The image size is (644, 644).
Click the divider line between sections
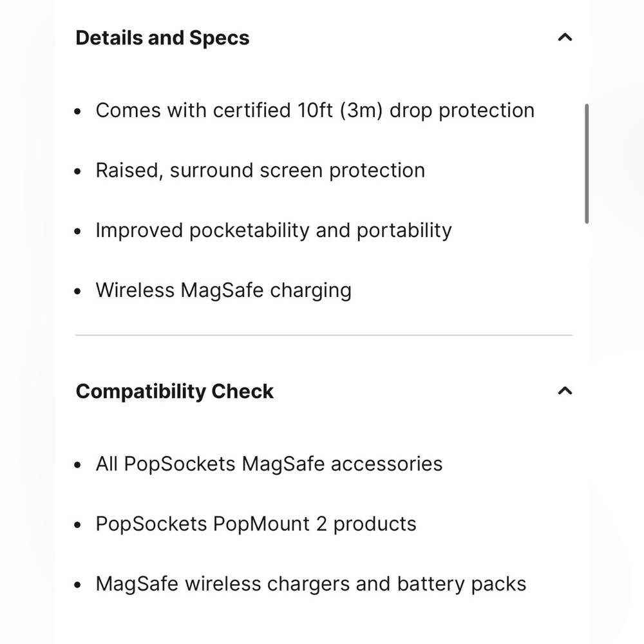324,335
